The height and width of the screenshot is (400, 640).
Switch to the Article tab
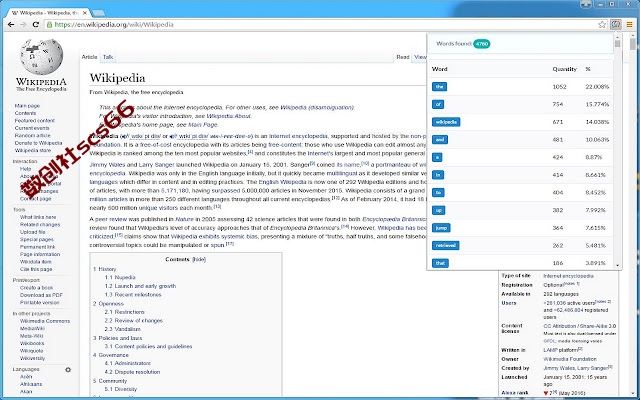coord(89,57)
